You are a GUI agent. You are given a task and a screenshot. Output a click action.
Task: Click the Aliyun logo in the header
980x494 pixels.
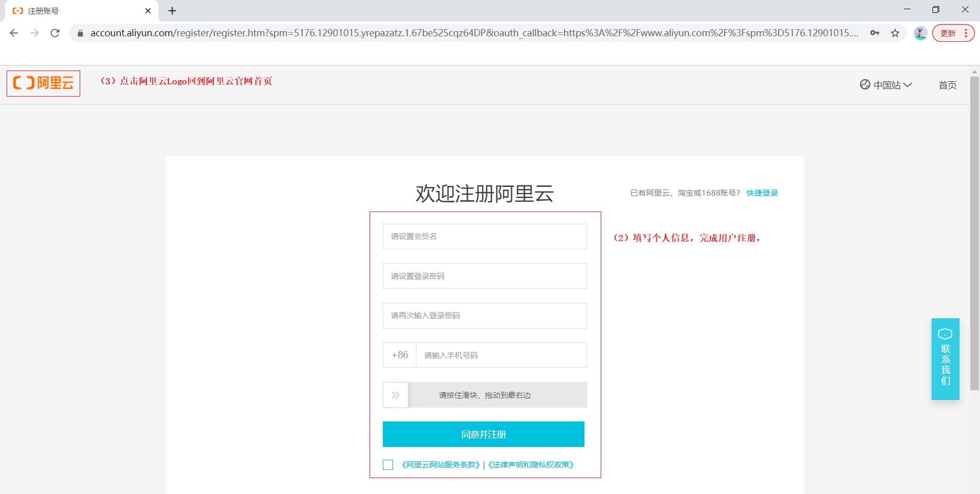pyautogui.click(x=43, y=83)
